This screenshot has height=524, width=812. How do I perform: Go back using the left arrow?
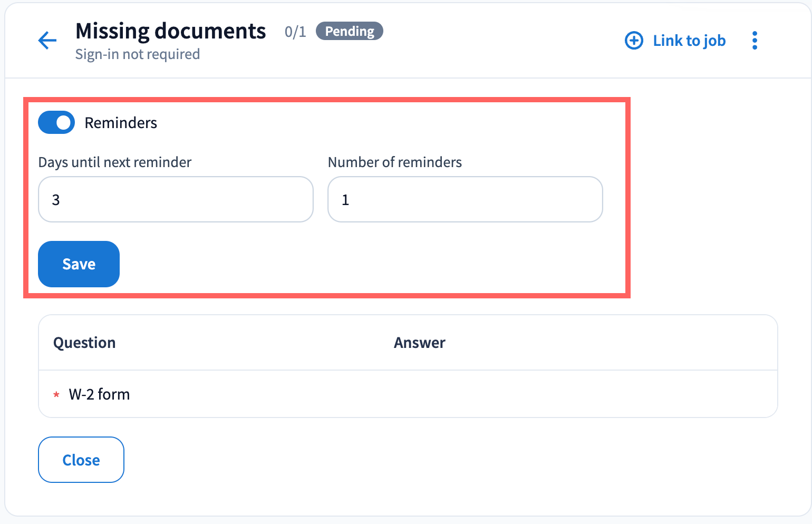[47, 41]
